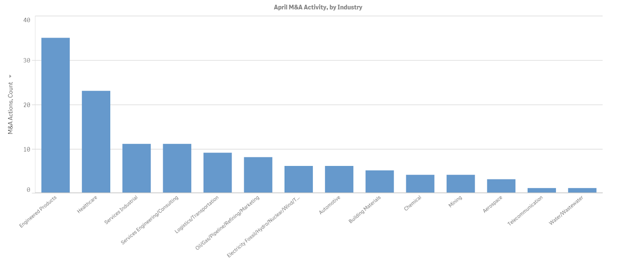
Task: Click the 'Electricity Fossil/Hydro/Nuclear/Wind/T...' axis label
Action: coord(264,227)
